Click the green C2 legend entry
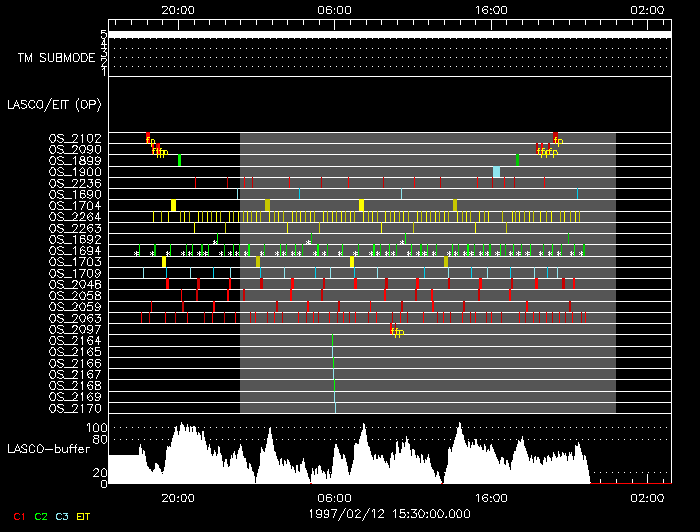 point(41,516)
